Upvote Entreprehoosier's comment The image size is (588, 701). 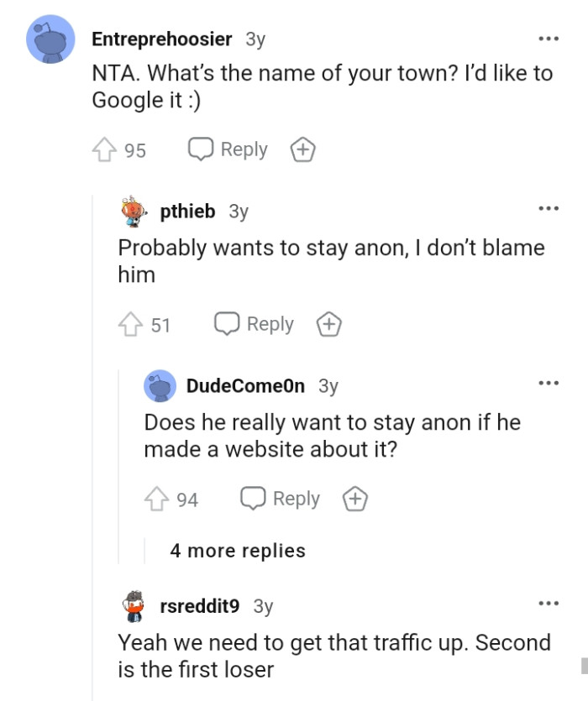pyautogui.click(x=102, y=149)
